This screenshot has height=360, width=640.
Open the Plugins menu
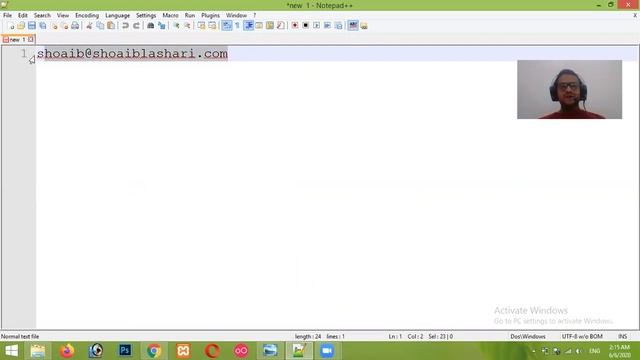pyautogui.click(x=210, y=15)
